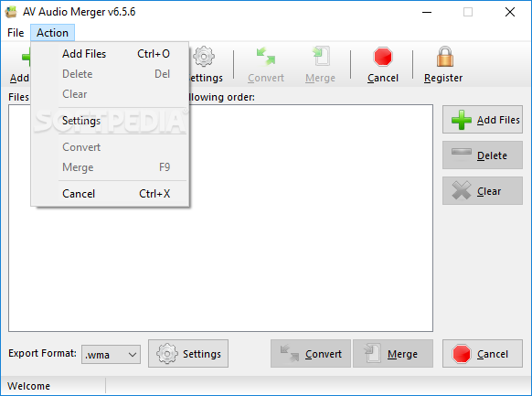This screenshot has height=396, width=532.
Task: Click the bottom Cancel button
Action: coord(483,354)
